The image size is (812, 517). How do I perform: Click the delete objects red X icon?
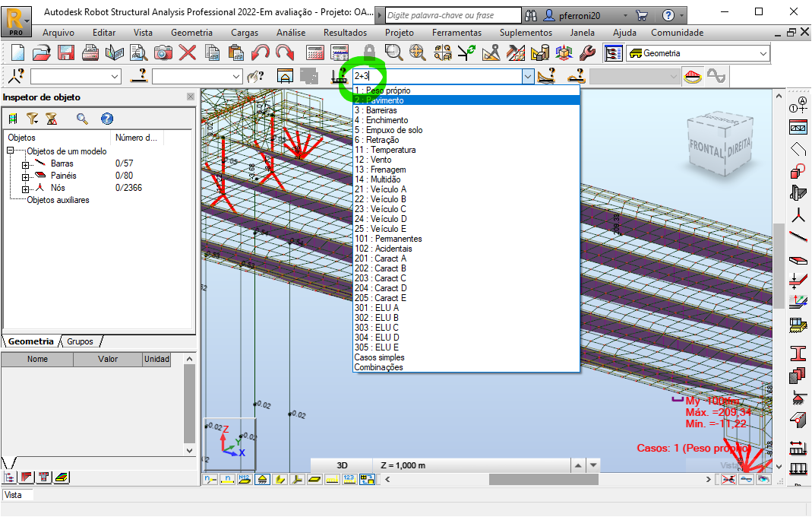pyautogui.click(x=187, y=52)
